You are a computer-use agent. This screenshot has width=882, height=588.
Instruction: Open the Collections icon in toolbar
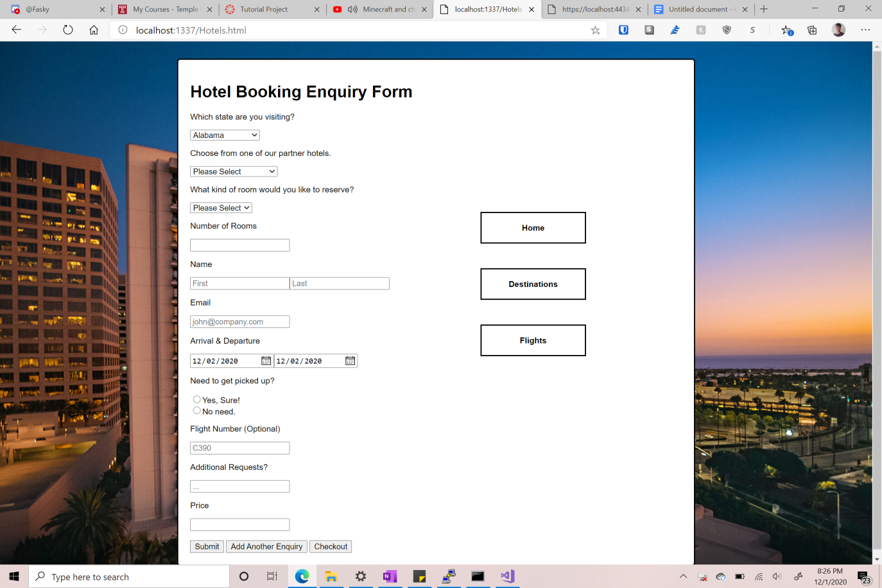[x=812, y=30]
